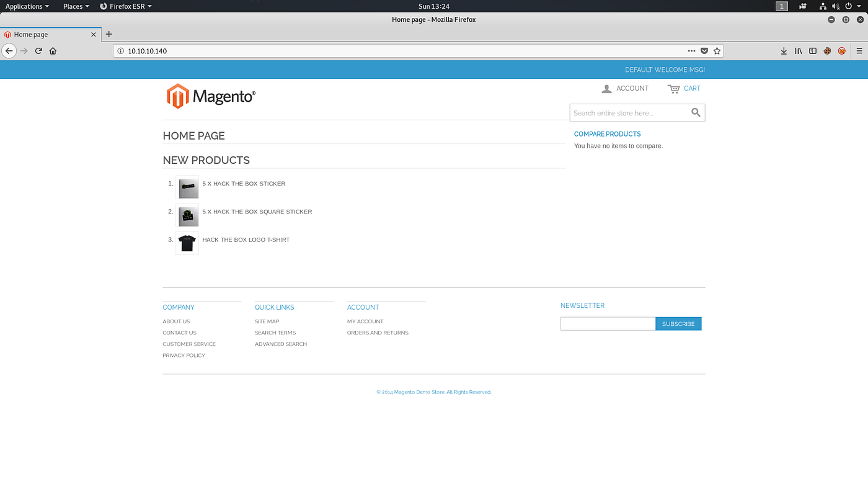
Task: Click the Compare Products heading
Action: (608, 134)
